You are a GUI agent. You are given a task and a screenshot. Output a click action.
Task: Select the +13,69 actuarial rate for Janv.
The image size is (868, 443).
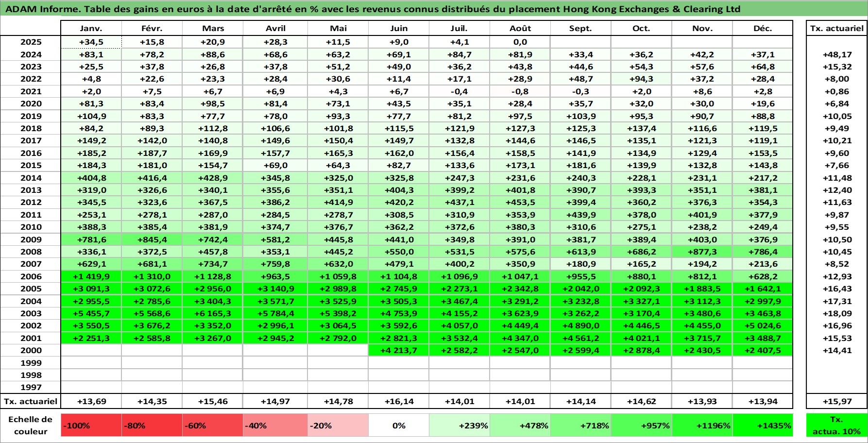tap(91, 401)
